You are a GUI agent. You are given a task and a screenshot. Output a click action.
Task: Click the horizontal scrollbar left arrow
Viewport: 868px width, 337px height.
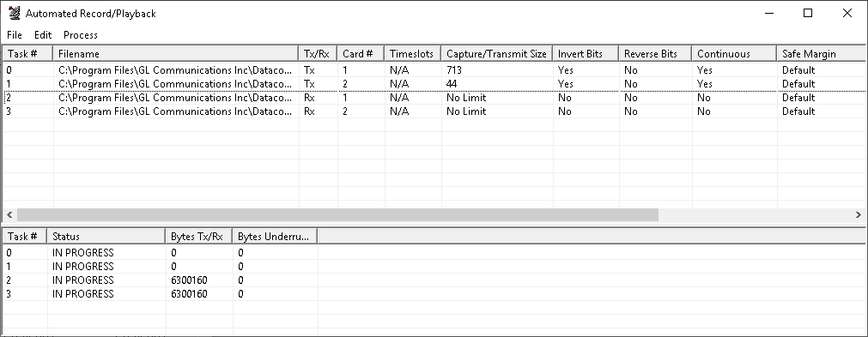tap(9, 215)
